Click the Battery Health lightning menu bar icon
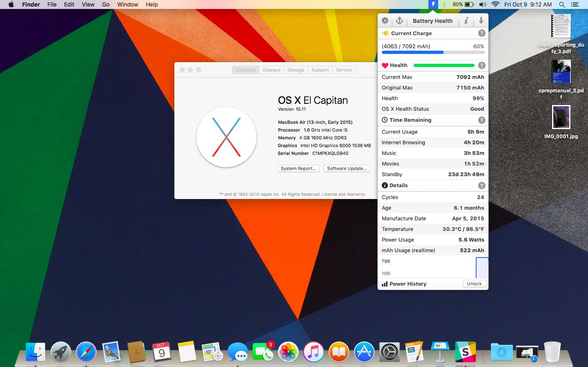588x367 pixels. coord(433,4)
